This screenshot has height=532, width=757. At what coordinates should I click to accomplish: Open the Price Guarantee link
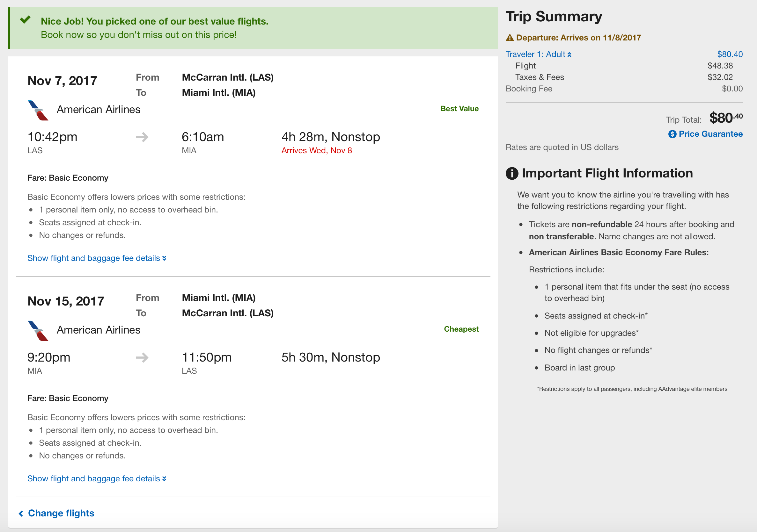tap(710, 134)
